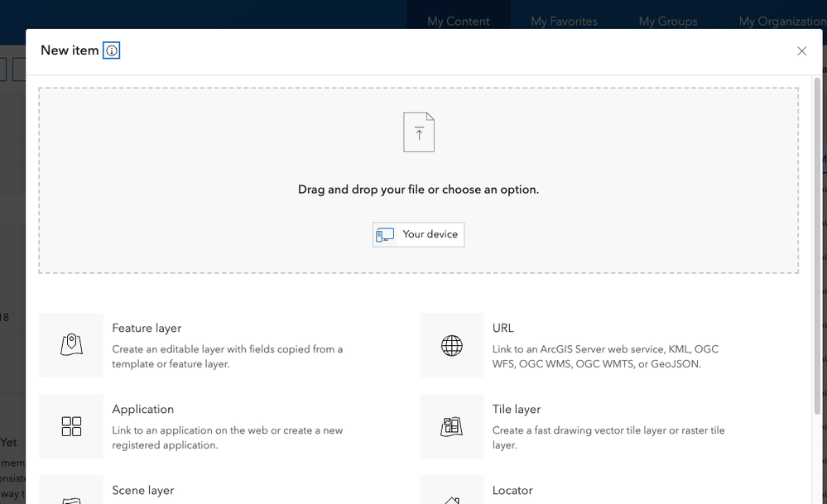Switch to the My Content tab
The width and height of the screenshot is (827, 504).
tap(459, 22)
